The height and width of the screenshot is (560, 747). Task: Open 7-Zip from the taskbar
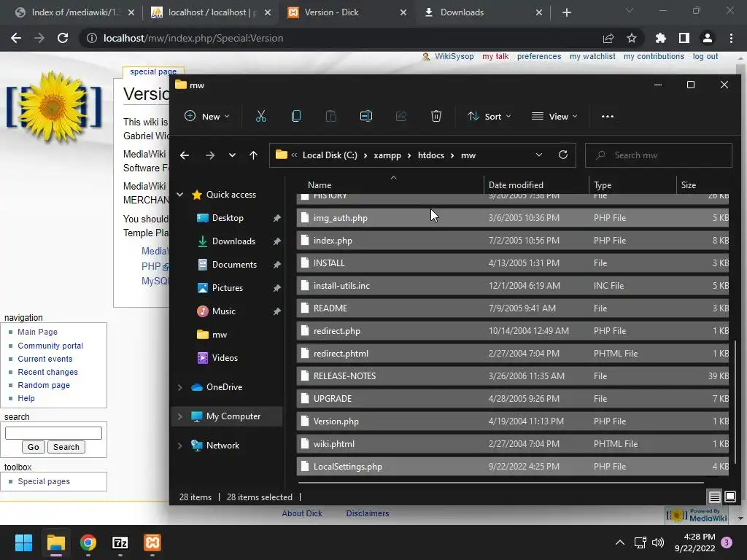(120, 542)
